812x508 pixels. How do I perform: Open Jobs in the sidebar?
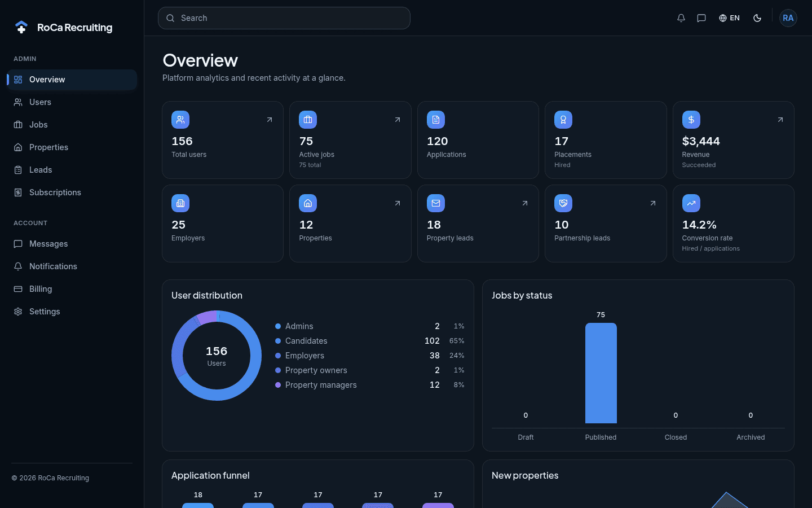coord(72,125)
